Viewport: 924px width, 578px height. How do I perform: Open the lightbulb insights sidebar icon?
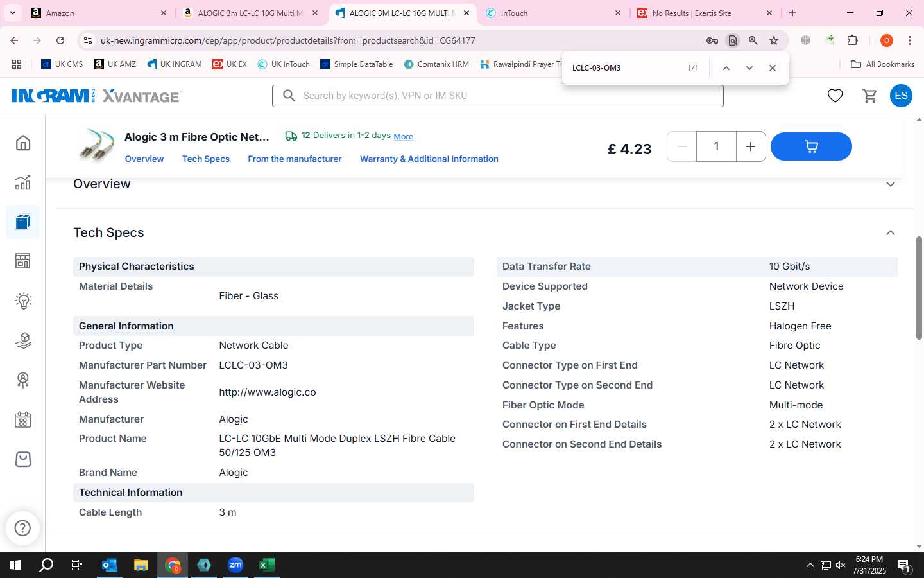23,301
